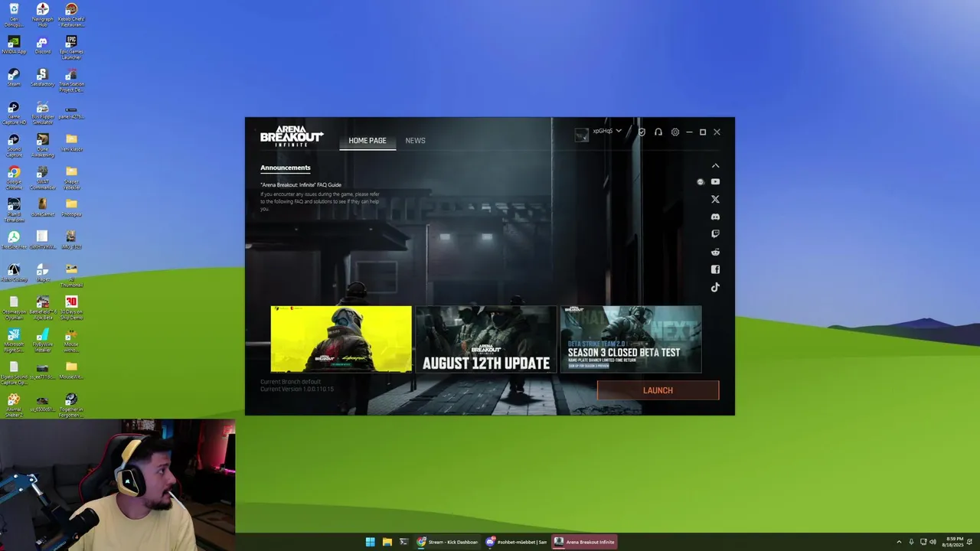Open the terminal icon on the taskbar

(404, 542)
